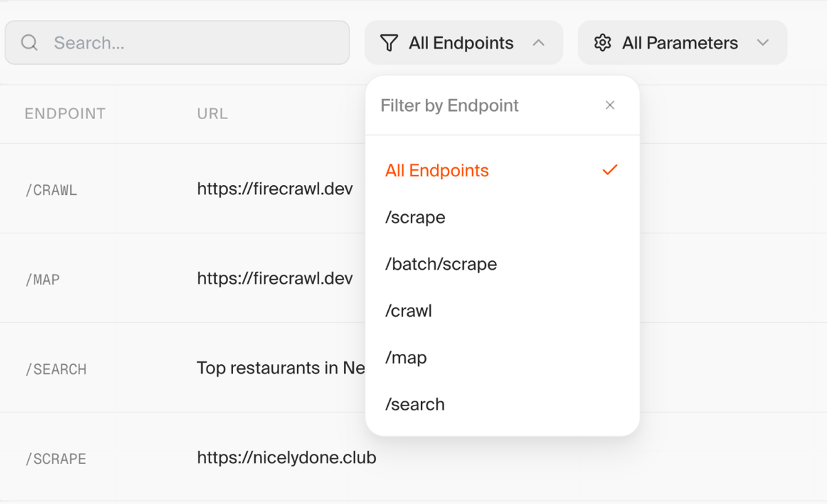Click the URL column header
Viewport: 827px width, 504px height.
click(212, 113)
